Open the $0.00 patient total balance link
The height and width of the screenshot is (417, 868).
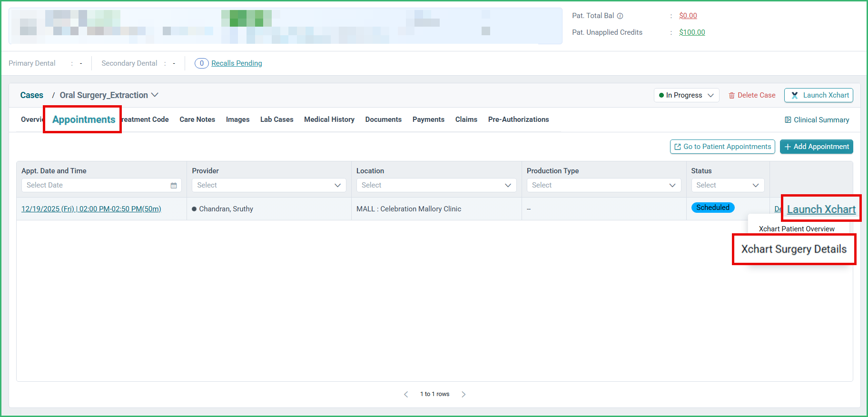pos(688,16)
